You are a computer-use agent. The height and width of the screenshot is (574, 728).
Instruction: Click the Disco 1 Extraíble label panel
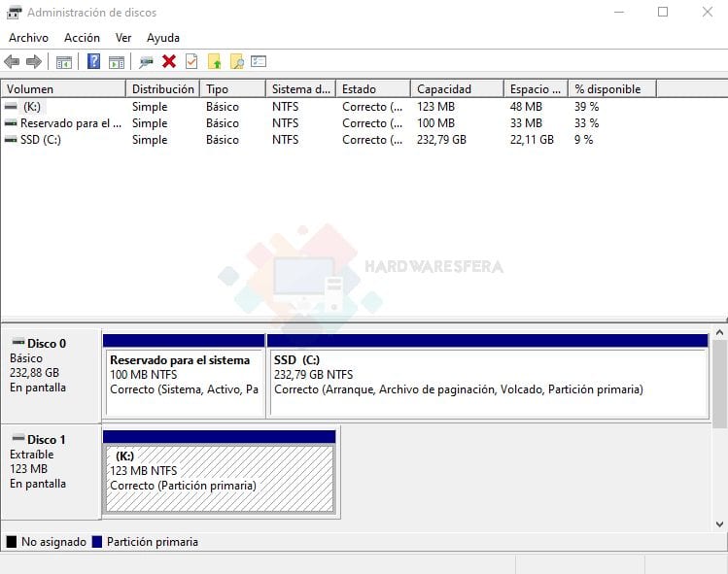tap(52, 472)
